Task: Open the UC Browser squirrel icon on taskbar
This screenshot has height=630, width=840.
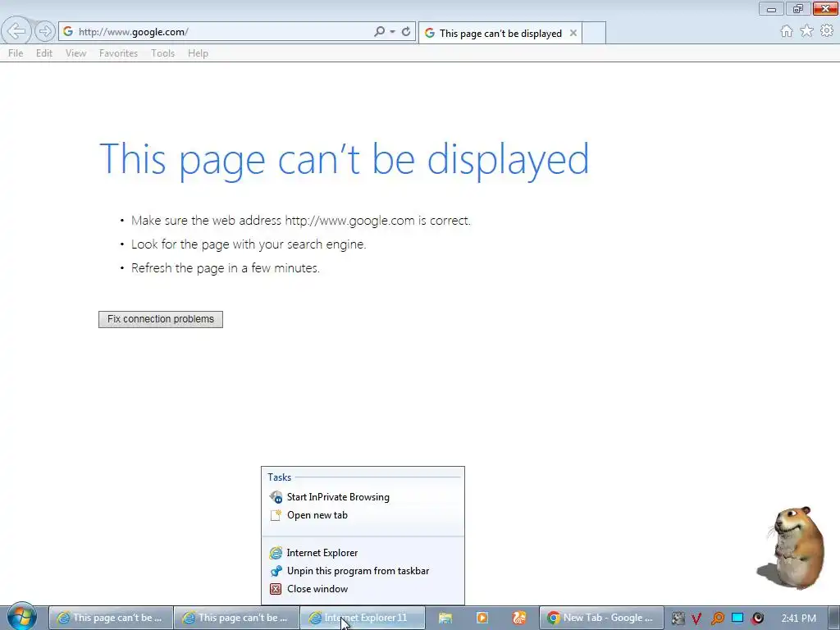Action: pyautogui.click(x=519, y=618)
